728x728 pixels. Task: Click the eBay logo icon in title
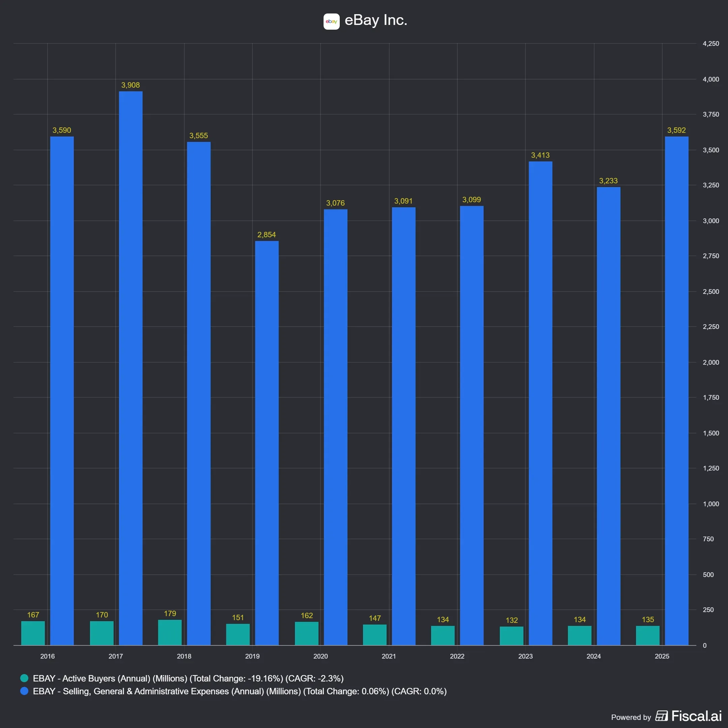(x=331, y=22)
